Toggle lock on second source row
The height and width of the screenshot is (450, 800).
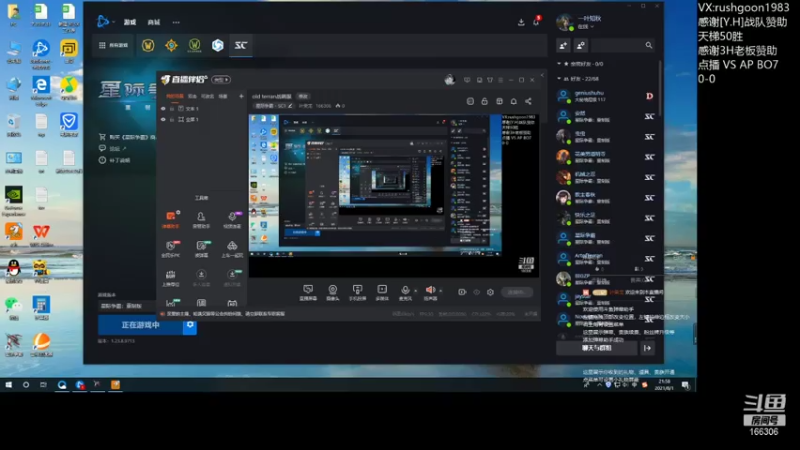coord(172,119)
